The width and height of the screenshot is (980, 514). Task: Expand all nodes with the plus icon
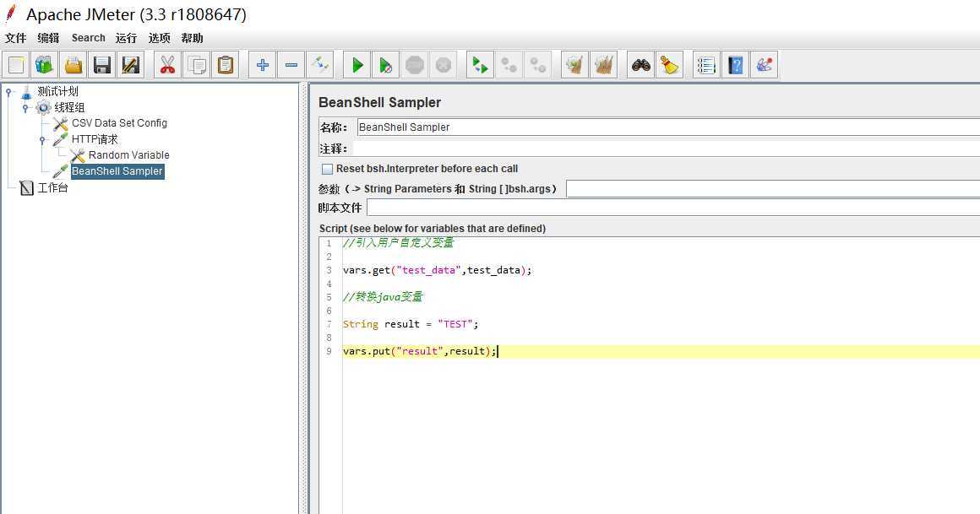(x=263, y=65)
